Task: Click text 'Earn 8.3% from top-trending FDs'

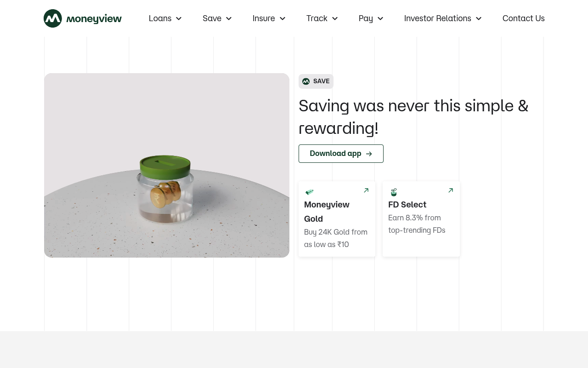Action: [x=417, y=224]
